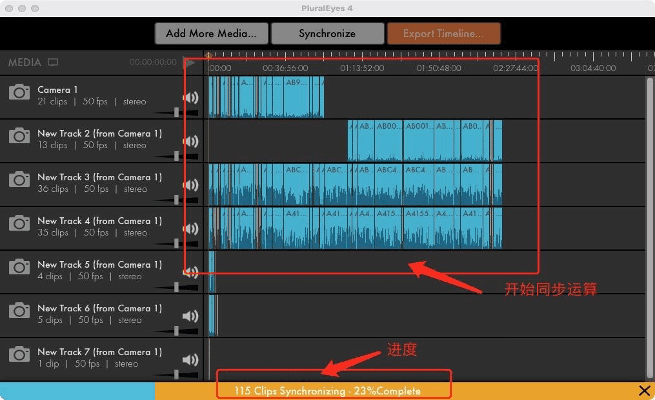Adjust the New Track 2 volume slider

pyautogui.click(x=176, y=156)
